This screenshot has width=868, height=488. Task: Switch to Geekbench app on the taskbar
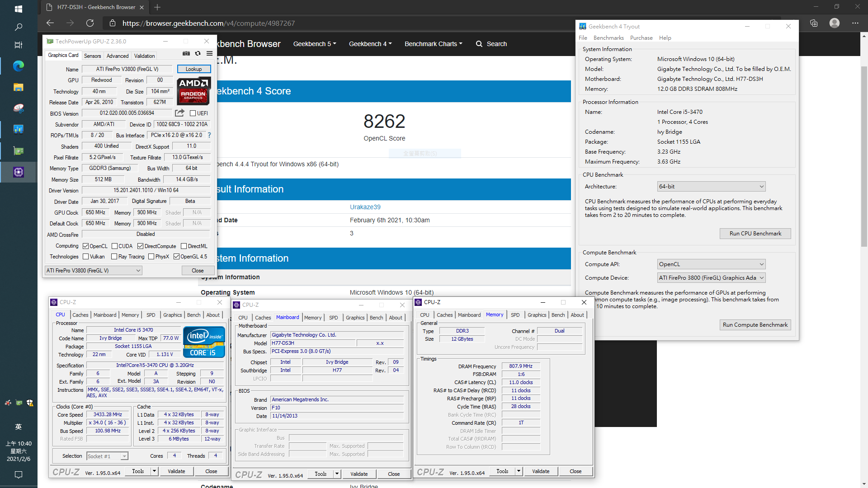tap(19, 129)
